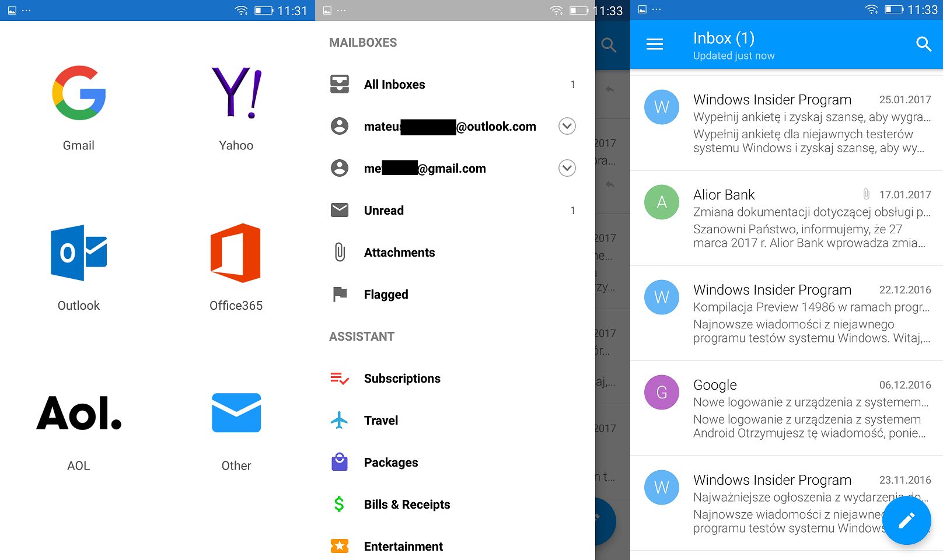This screenshot has height=560, width=943.
Task: Tap the All Inboxes unread count
Action: [x=573, y=85]
